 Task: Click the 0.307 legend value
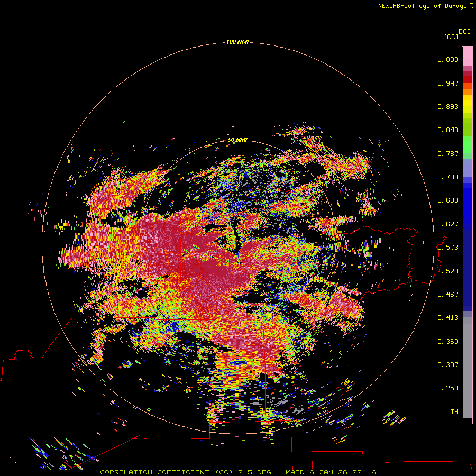(448, 365)
